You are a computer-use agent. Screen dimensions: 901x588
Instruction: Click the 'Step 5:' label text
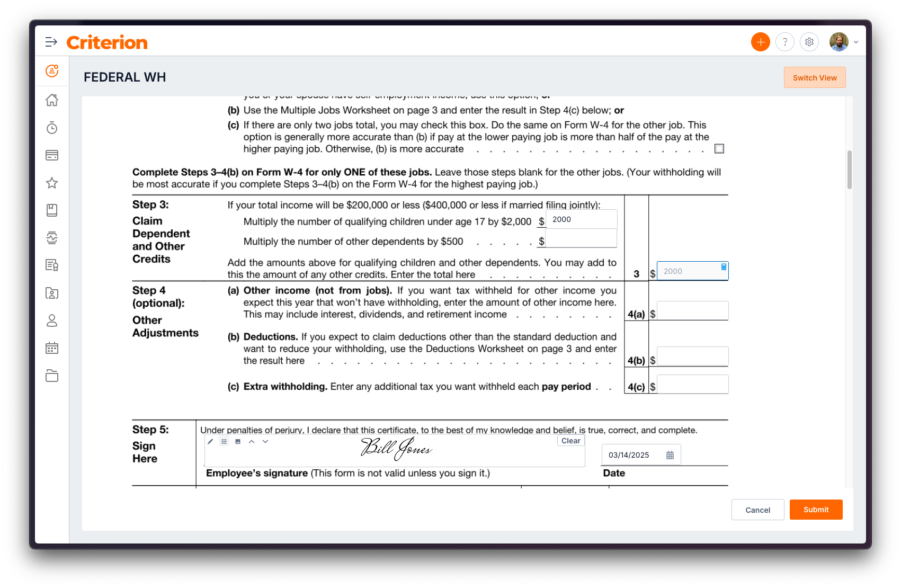tap(150, 430)
